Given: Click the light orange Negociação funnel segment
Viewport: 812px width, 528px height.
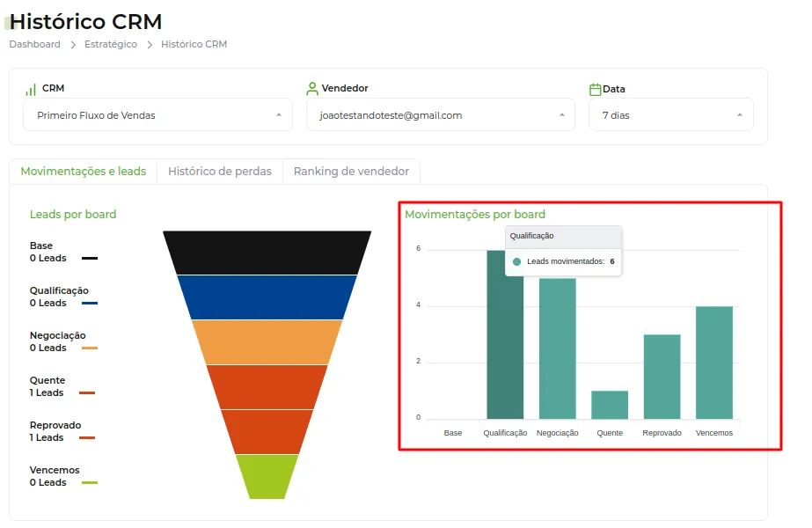Looking at the screenshot, I should 267,342.
